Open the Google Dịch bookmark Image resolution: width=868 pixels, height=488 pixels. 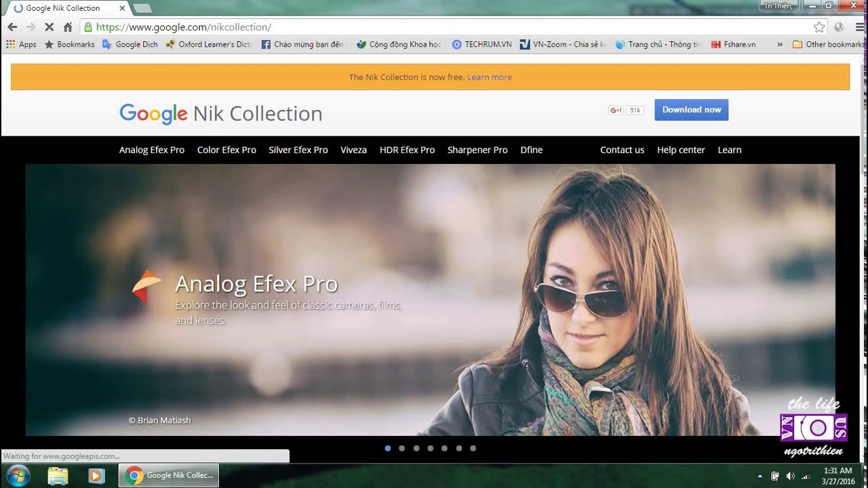coord(130,44)
